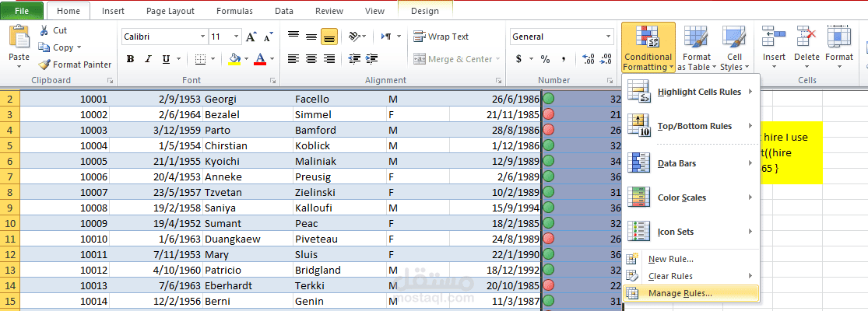The height and width of the screenshot is (311, 868).
Task: Change text direction icon
Action: coord(386,37)
